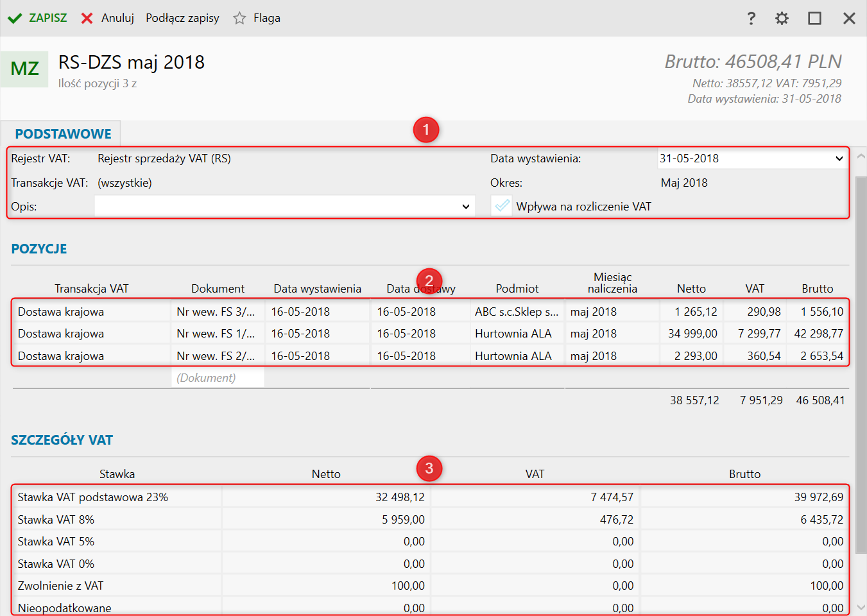Click the Okres value Maj 2018
This screenshot has width=867, height=616.
tap(684, 183)
